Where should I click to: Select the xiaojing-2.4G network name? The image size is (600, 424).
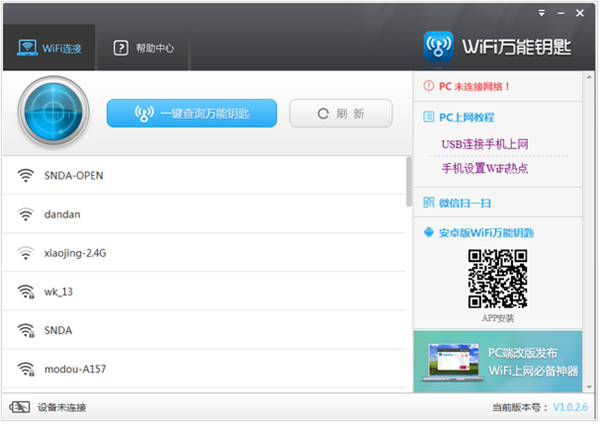click(x=75, y=253)
